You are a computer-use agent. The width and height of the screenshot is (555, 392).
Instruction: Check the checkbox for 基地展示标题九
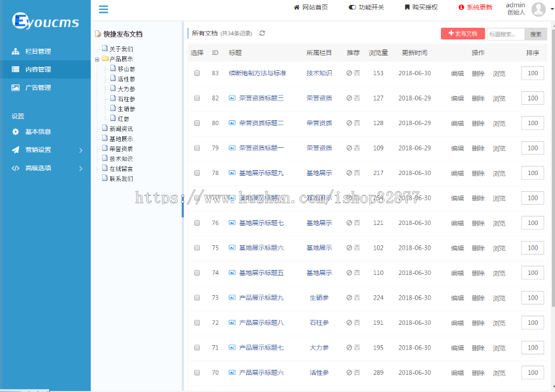(x=197, y=173)
